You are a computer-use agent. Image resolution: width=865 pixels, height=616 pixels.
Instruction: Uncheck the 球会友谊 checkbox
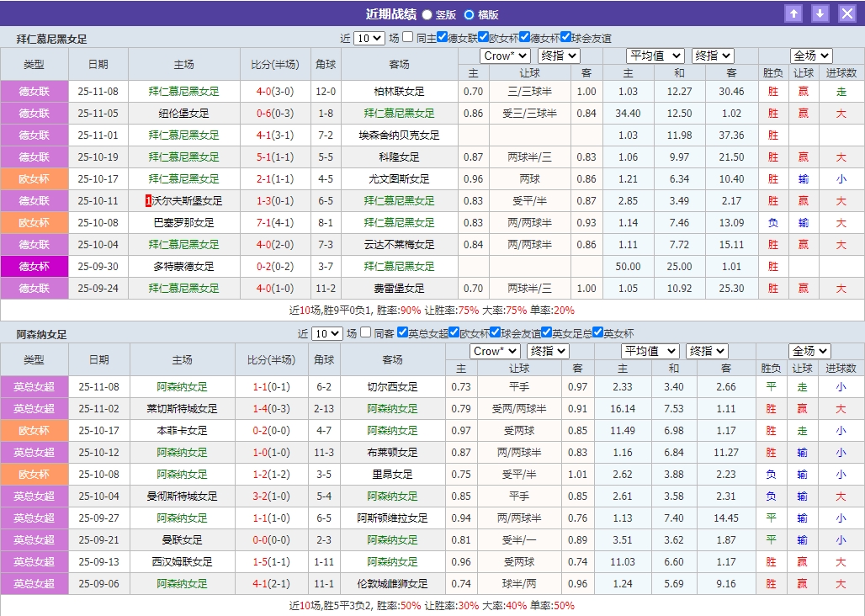pyautogui.click(x=564, y=37)
